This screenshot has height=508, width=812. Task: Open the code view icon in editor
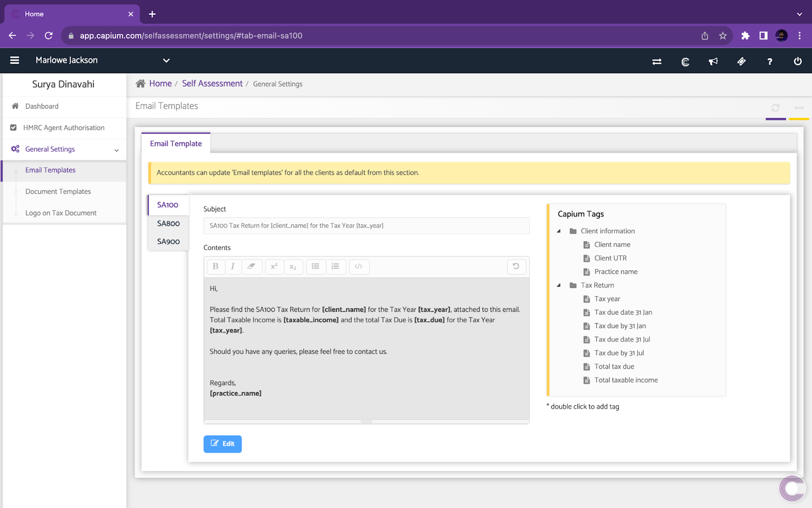[359, 267]
